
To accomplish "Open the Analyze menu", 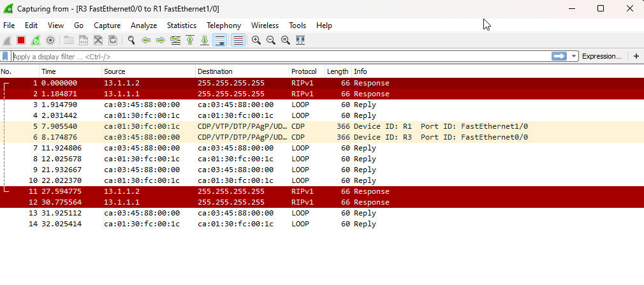I will 143,26.
